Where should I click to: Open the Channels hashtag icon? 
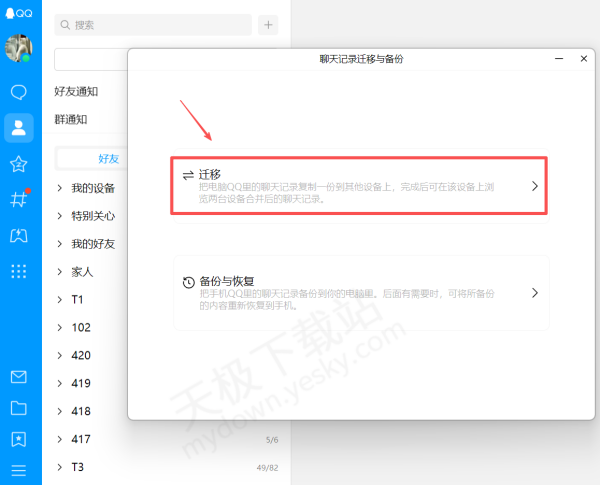[18, 198]
